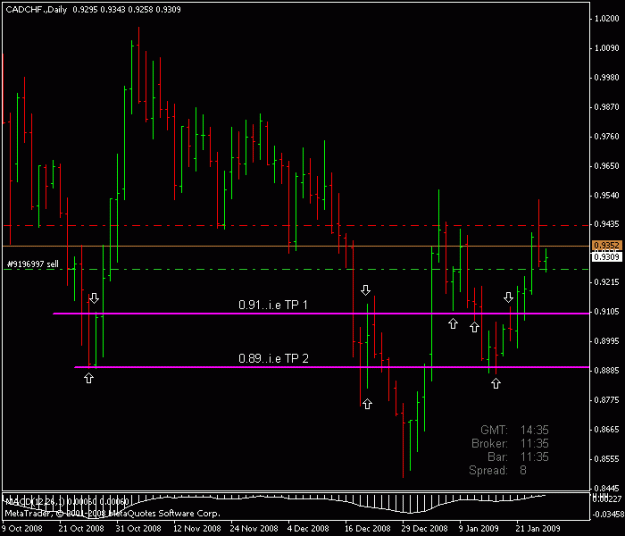Select the magenta TP 2 horizontal line
625x536 pixels.
(x=332, y=367)
